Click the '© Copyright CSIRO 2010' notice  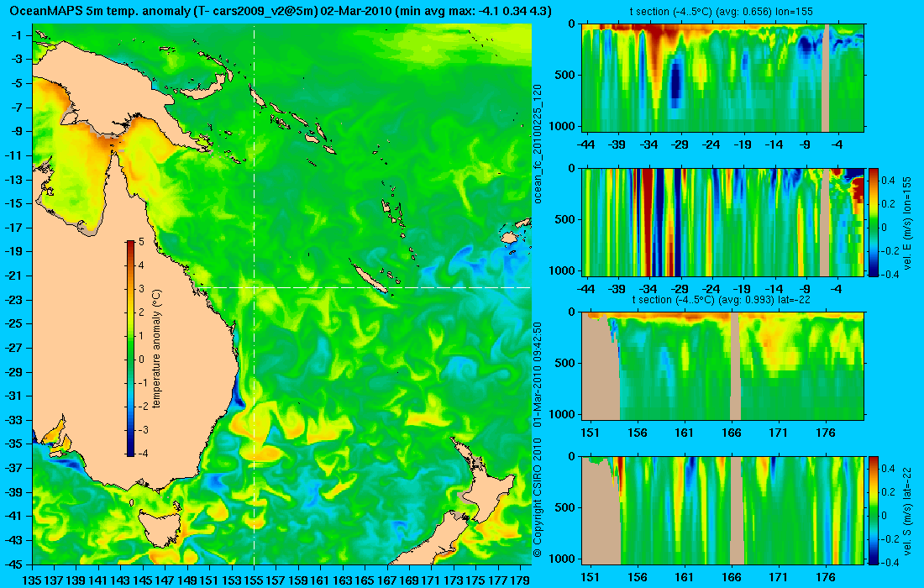pos(538,497)
